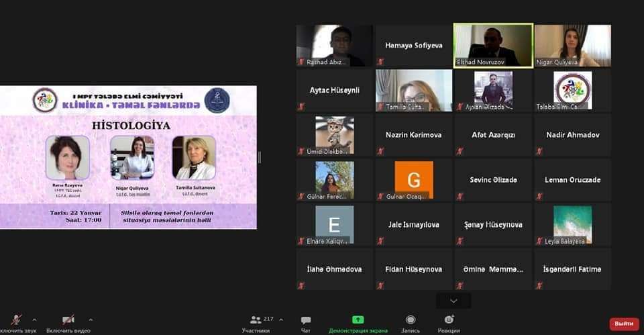Select Nəzrin Kərimova participant tile
This screenshot has height=335, width=644.
click(414, 135)
